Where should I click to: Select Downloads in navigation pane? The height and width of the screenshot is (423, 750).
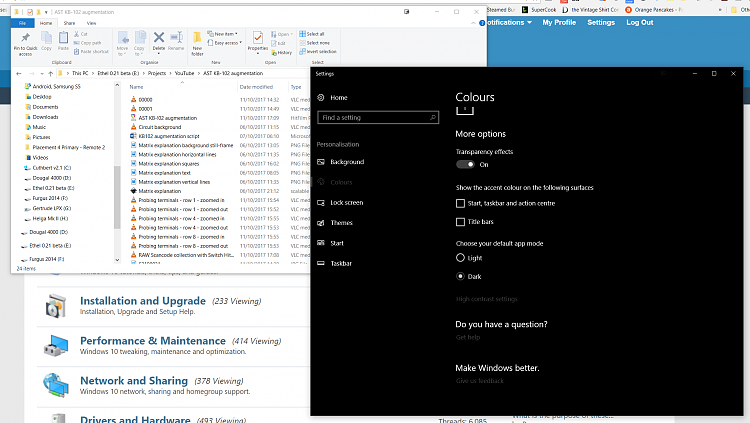(45, 117)
